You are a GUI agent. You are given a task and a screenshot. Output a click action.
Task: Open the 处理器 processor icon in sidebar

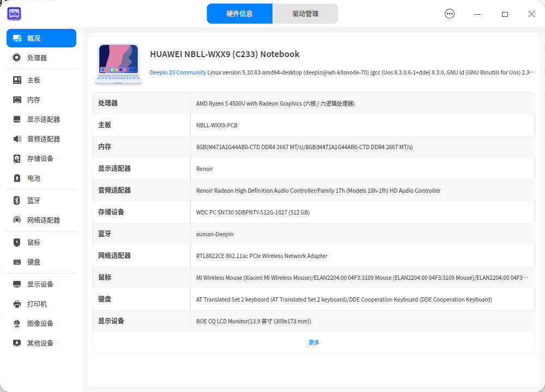17,58
